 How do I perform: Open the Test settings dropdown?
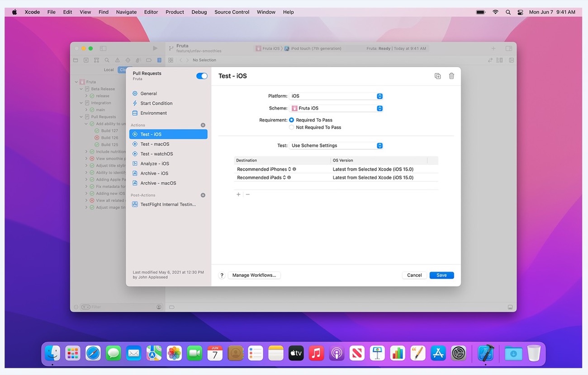click(x=337, y=145)
